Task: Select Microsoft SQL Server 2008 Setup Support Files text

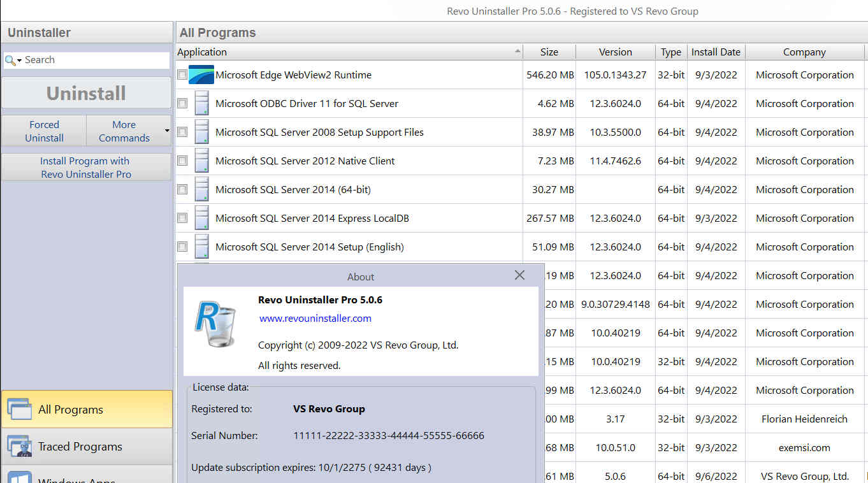Action: coord(319,132)
